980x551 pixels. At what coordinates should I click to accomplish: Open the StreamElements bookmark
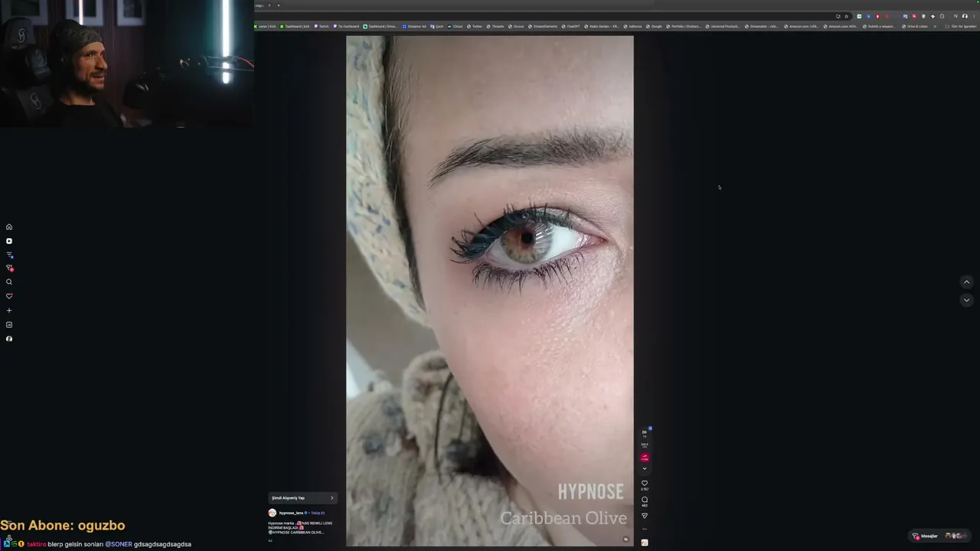pos(543,26)
